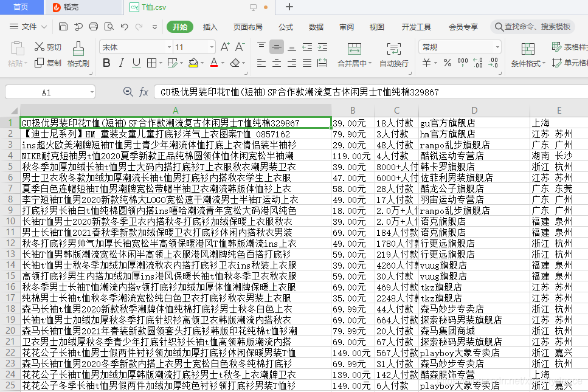Viewport: 588px width, 392px height.
Task: Decrease indent icon
Action: (307, 47)
